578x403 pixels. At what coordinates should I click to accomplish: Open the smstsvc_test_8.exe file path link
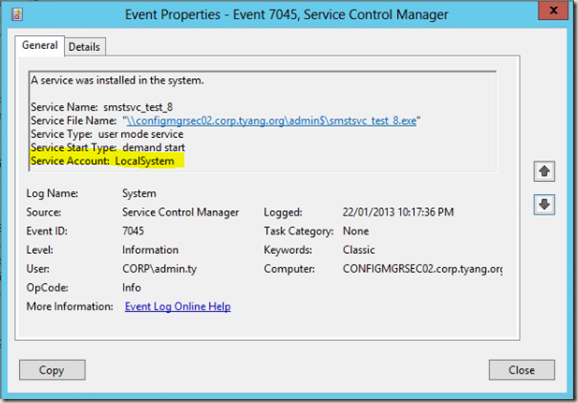[x=271, y=121]
